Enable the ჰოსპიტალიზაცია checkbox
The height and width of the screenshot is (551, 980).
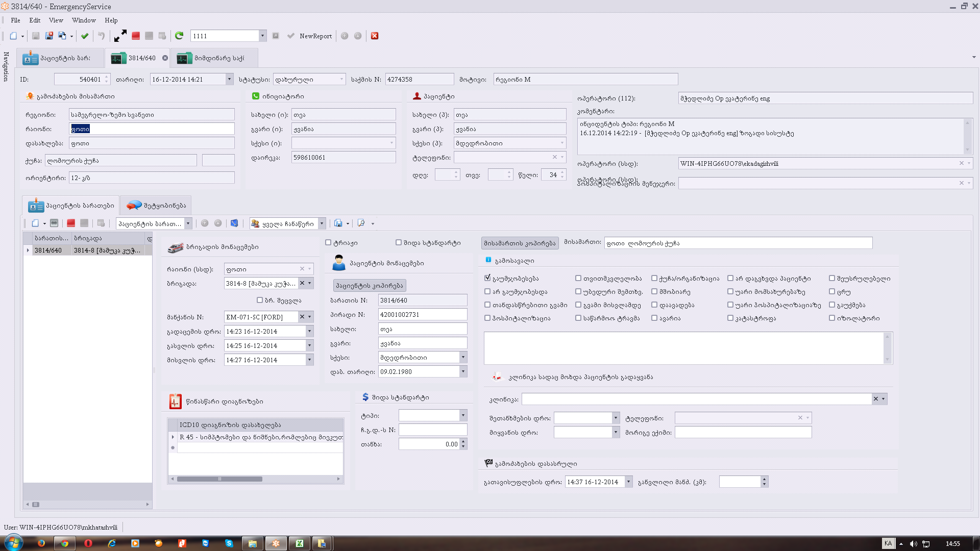(x=487, y=318)
